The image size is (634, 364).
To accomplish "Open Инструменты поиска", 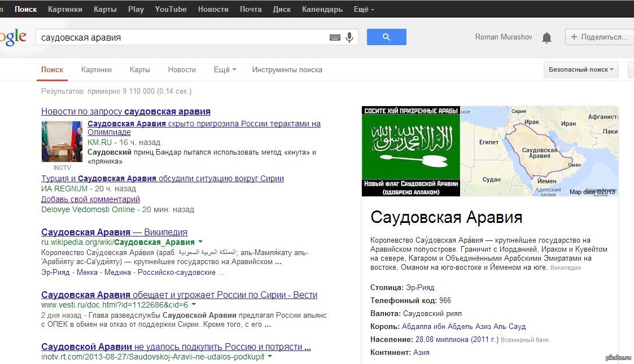I will [x=287, y=69].
